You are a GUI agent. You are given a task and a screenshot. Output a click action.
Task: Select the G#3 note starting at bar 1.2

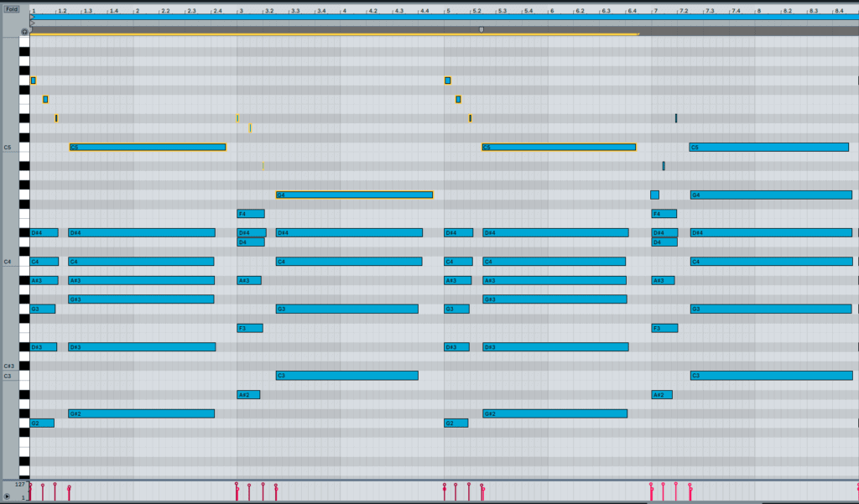[x=143, y=298]
